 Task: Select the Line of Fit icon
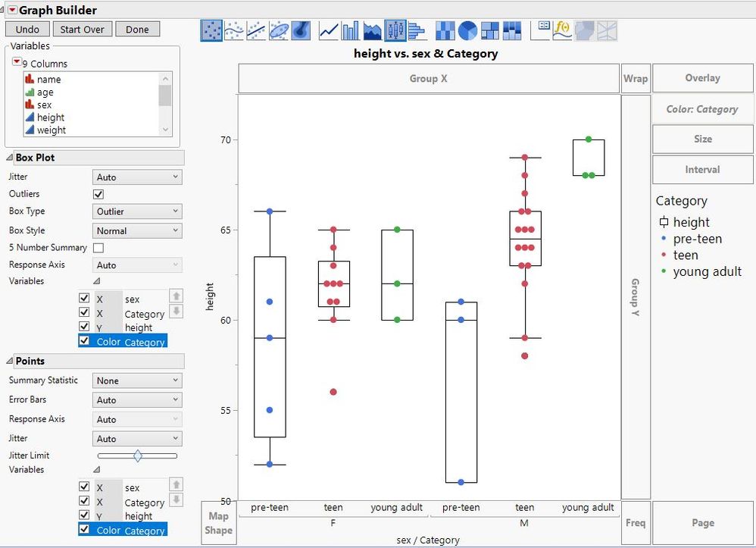tap(255, 30)
